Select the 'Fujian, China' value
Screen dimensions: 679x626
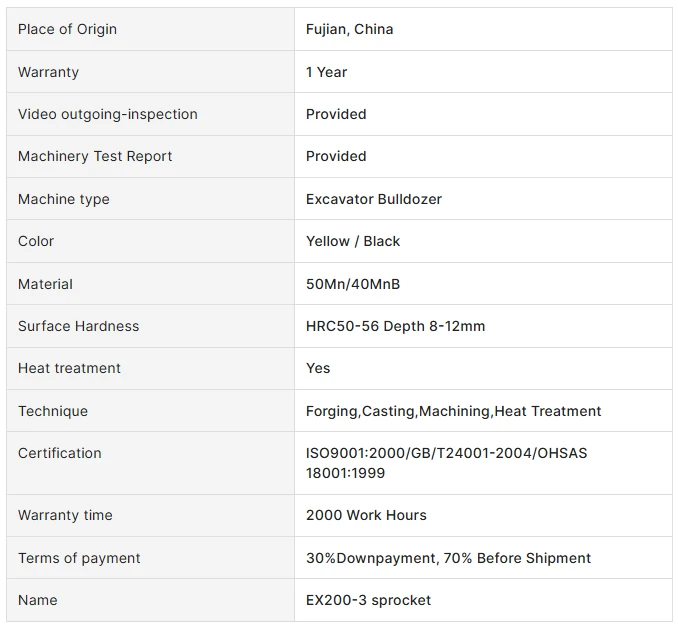[349, 29]
